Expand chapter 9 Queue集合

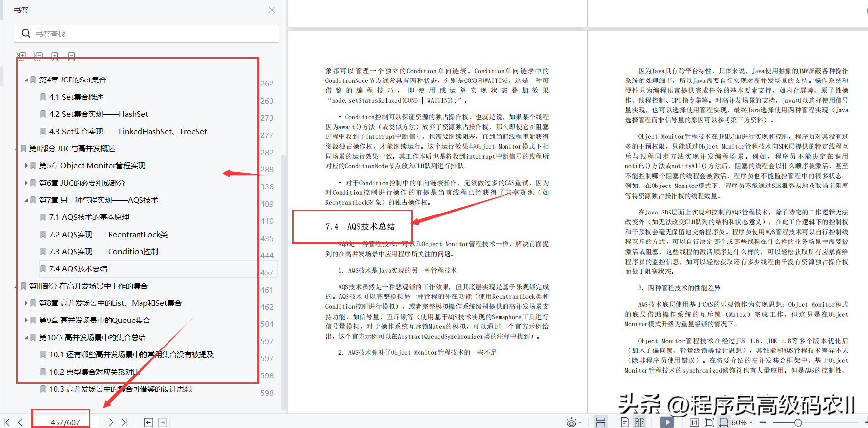point(26,321)
